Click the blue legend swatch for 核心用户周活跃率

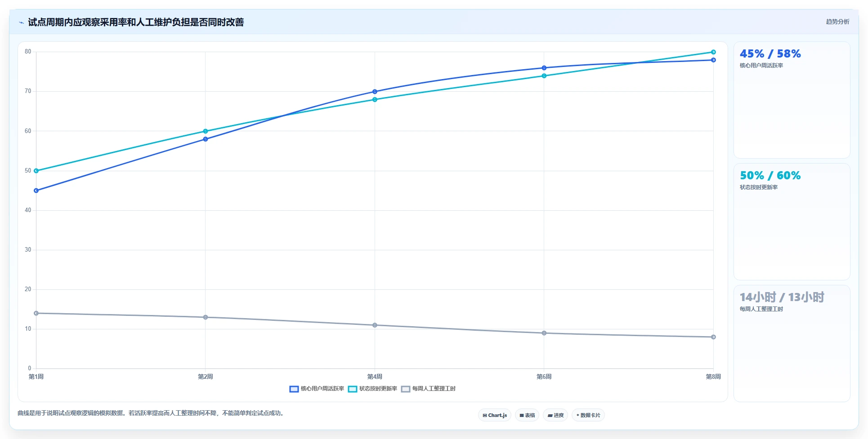pyautogui.click(x=294, y=389)
